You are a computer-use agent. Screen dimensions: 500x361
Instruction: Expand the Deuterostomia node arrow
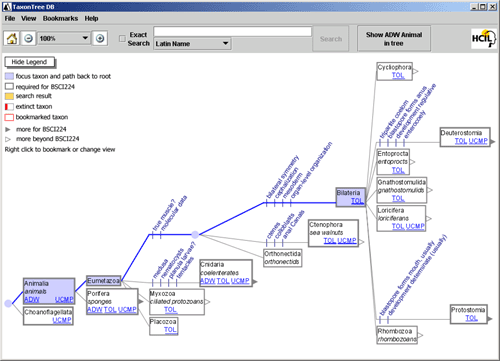[493, 142]
